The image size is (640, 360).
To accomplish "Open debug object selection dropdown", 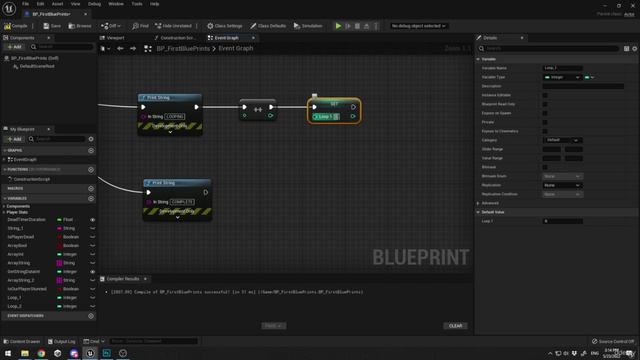I will pyautogui.click(x=418, y=26).
